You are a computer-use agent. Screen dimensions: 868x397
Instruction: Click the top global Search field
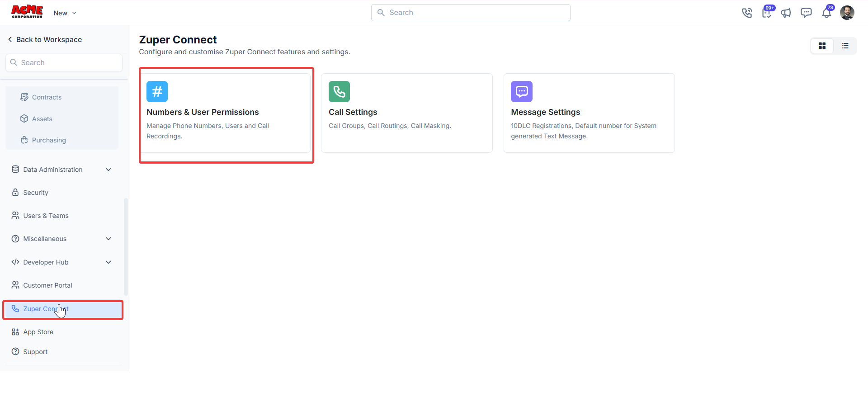pos(471,13)
